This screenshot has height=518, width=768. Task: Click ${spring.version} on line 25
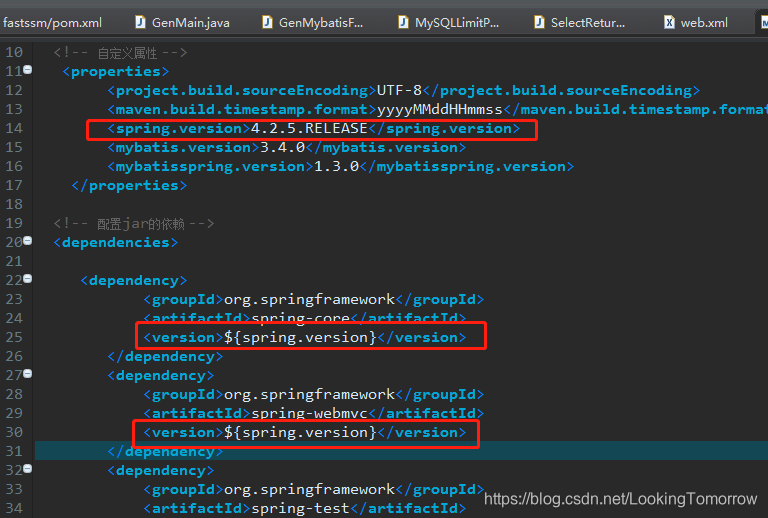300,337
